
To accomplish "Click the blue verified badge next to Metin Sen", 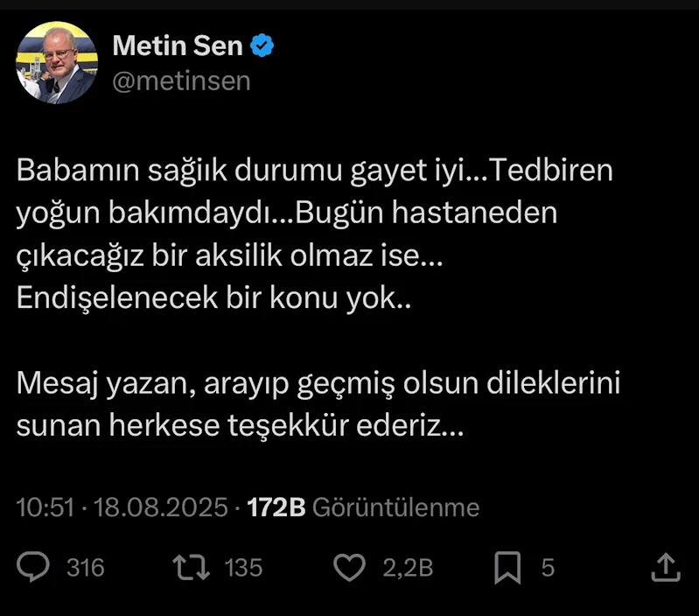I will [263, 46].
